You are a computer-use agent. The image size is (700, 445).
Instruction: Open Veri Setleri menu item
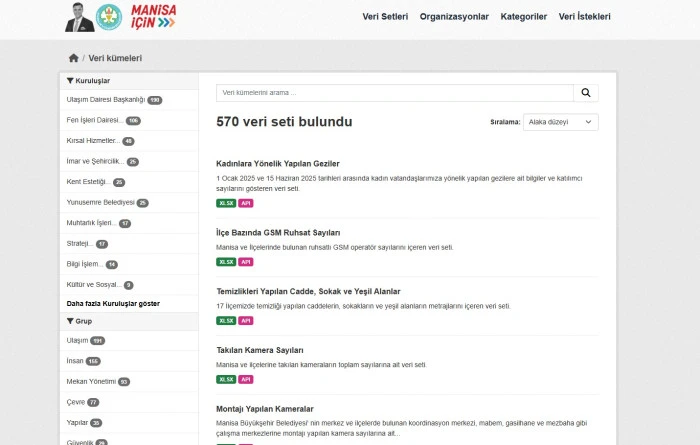(385, 17)
